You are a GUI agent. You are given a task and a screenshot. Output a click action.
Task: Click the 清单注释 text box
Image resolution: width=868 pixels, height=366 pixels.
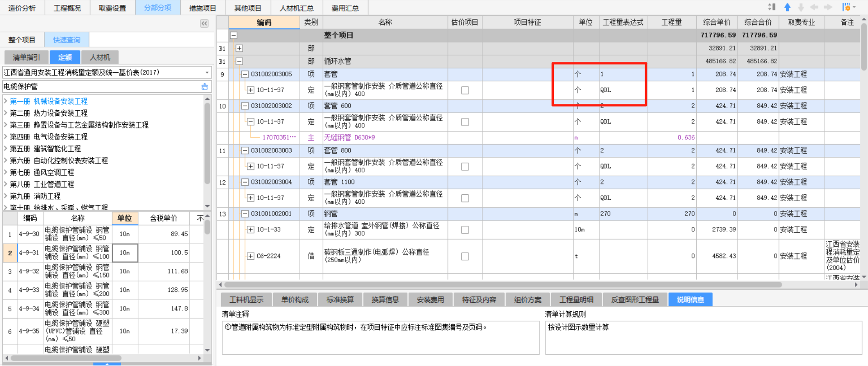coord(381,338)
